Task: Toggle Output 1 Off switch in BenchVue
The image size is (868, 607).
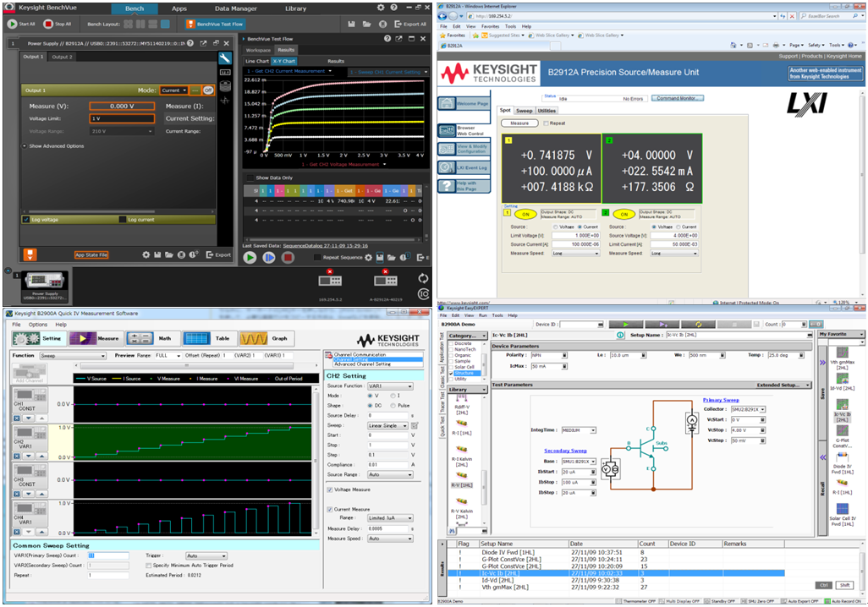Action: point(208,90)
